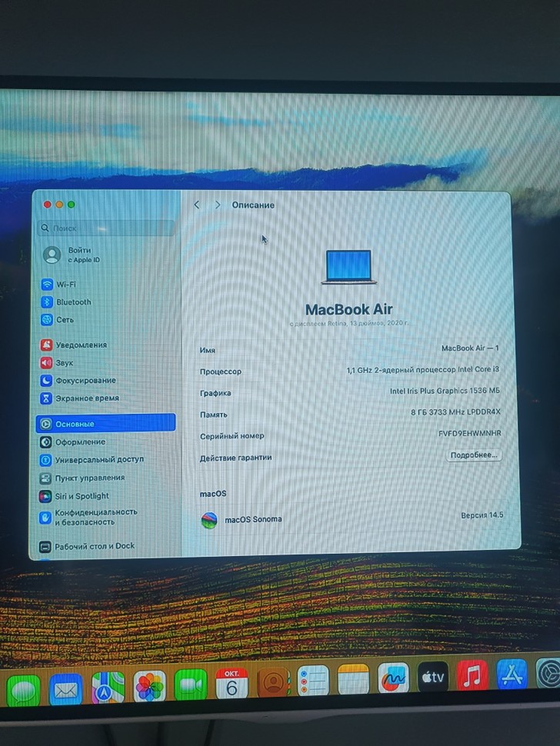This screenshot has width=560, height=746.
Task: Click Войти с Apple ID
Action: point(72,255)
